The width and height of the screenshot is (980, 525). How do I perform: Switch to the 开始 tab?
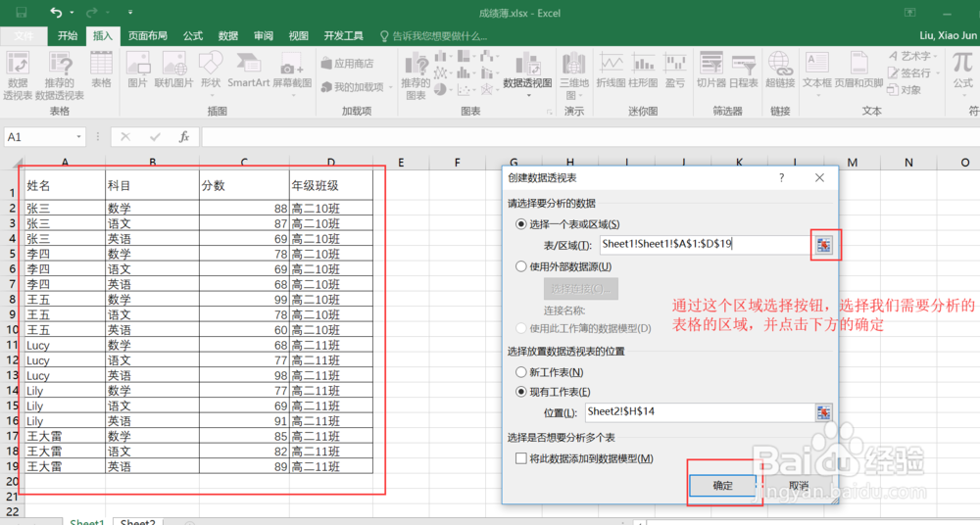click(68, 35)
